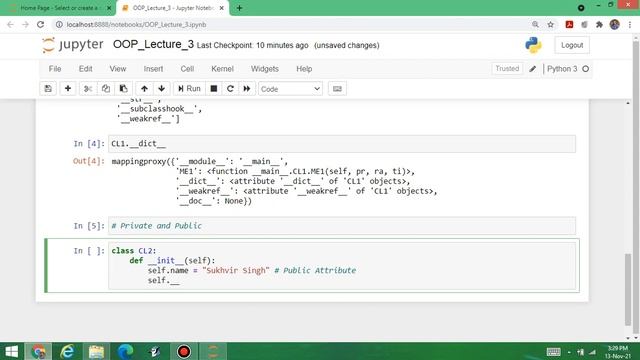Go forward in browser history
640x360 pixels.
[25, 24]
